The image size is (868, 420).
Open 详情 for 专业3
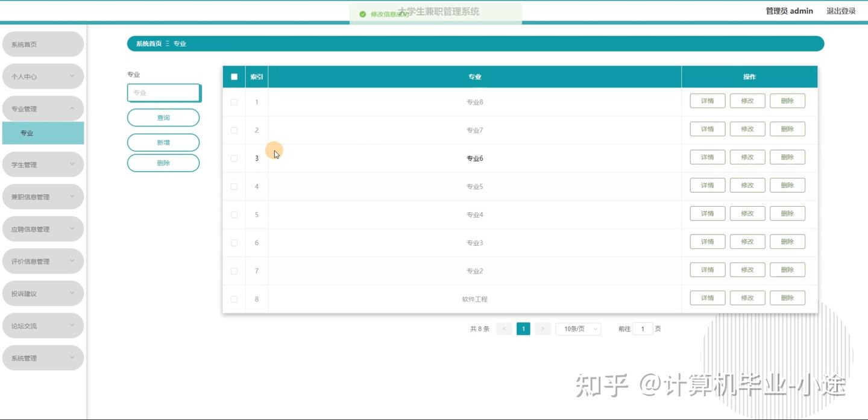coord(708,242)
